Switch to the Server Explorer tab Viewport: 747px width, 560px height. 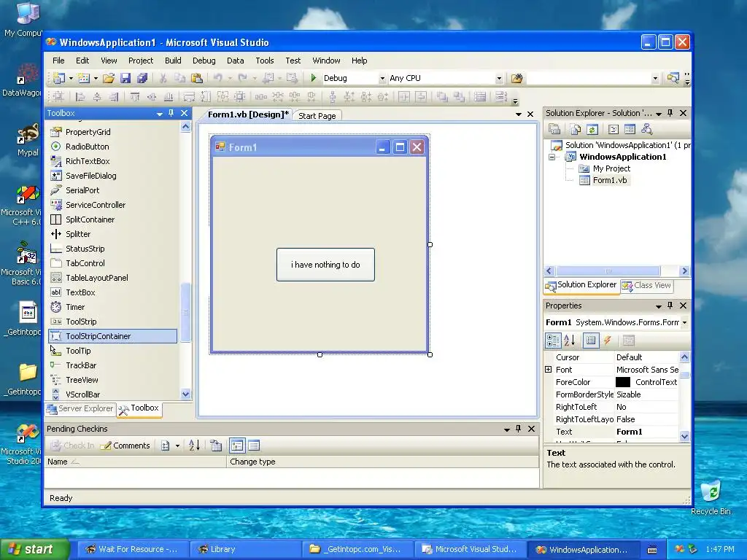pyautogui.click(x=80, y=408)
